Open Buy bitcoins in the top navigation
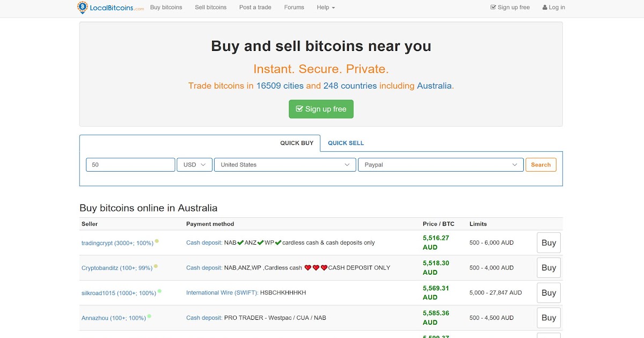 166,8
